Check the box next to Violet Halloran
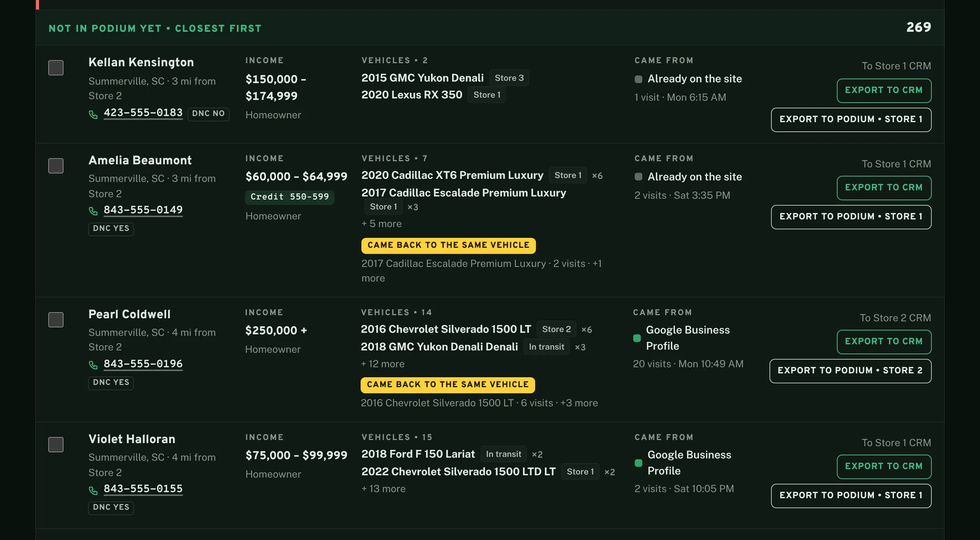Screen dimensions: 980x540 56,444
